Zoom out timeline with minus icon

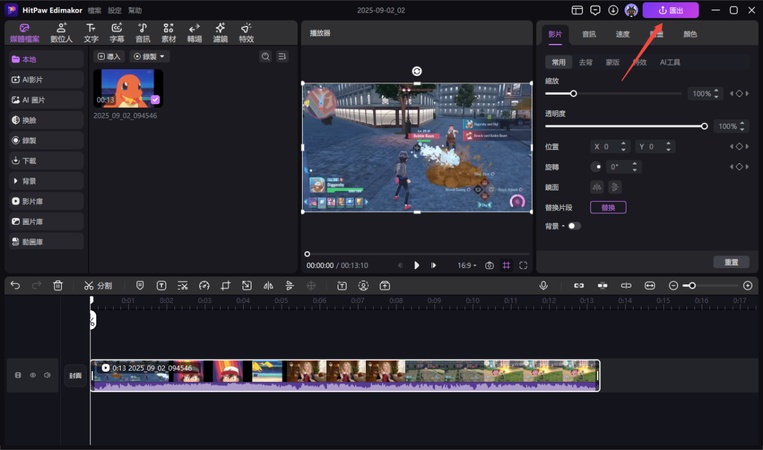[x=673, y=286]
